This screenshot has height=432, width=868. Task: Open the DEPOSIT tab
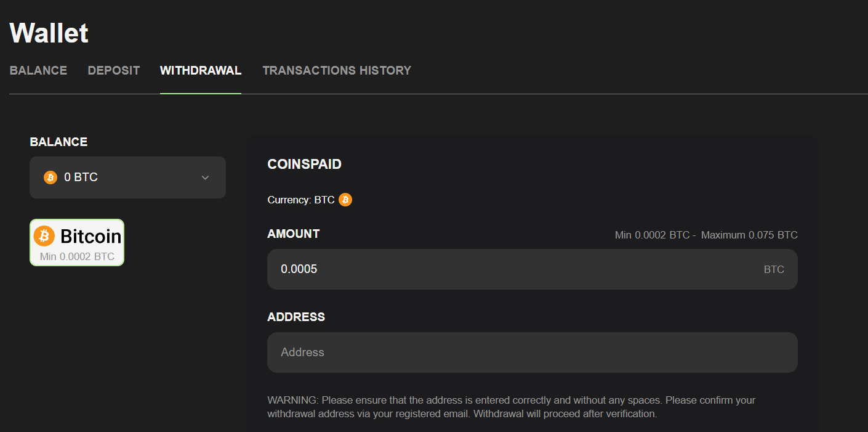(113, 70)
